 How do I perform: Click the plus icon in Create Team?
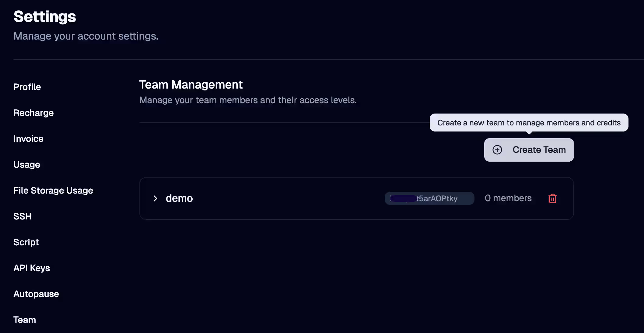coord(497,150)
